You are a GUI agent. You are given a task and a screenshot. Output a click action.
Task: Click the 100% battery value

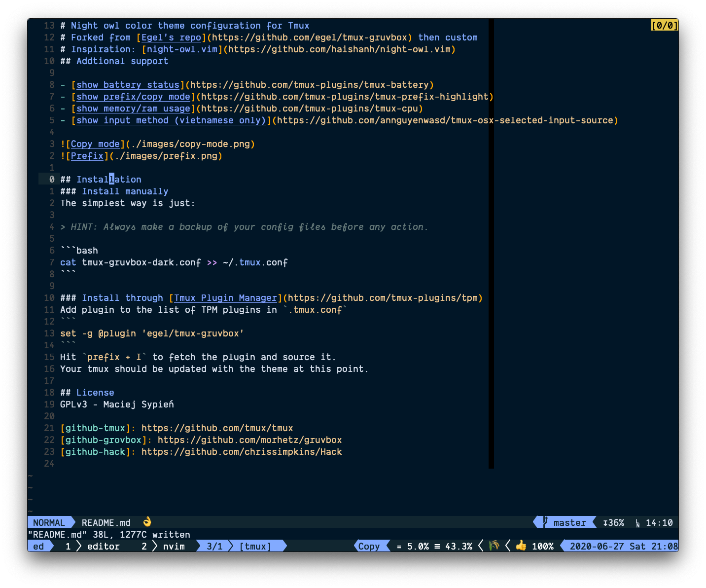[x=542, y=546]
